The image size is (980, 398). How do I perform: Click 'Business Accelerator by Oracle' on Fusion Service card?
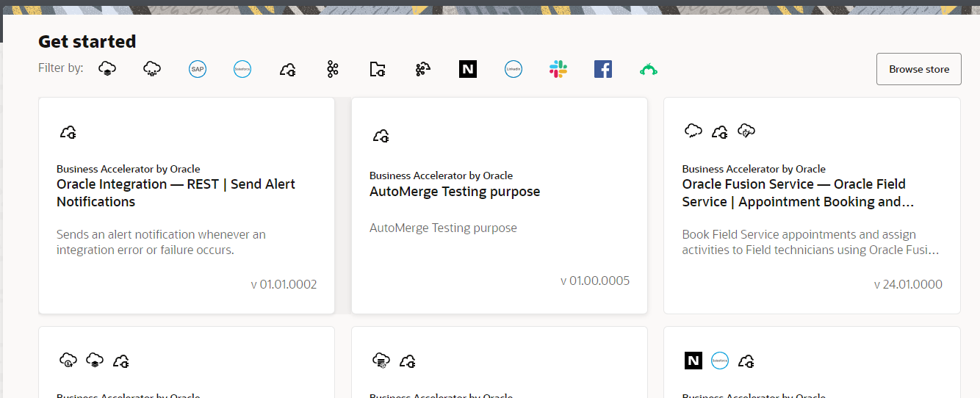754,169
